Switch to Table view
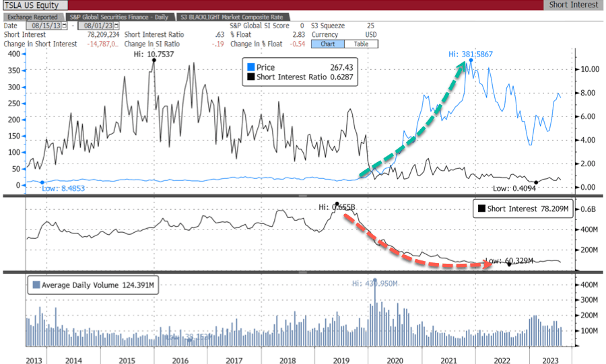 click(361, 44)
